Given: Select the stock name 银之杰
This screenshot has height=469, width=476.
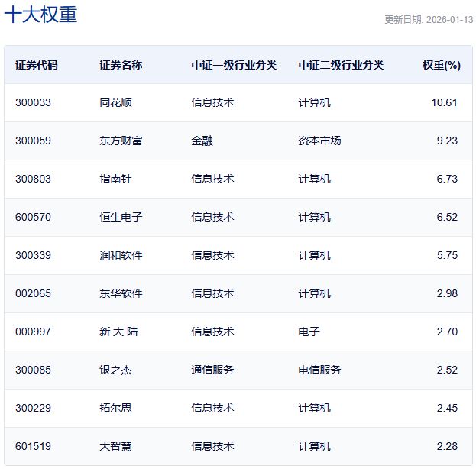Looking at the screenshot, I should click(x=115, y=370).
